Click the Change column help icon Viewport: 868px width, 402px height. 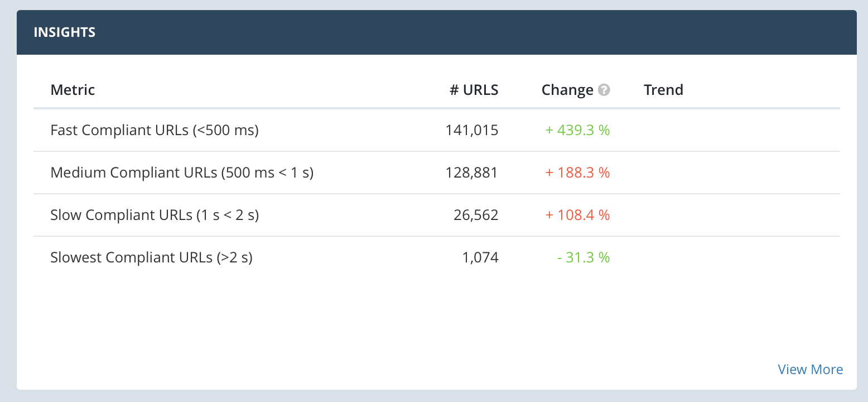604,90
